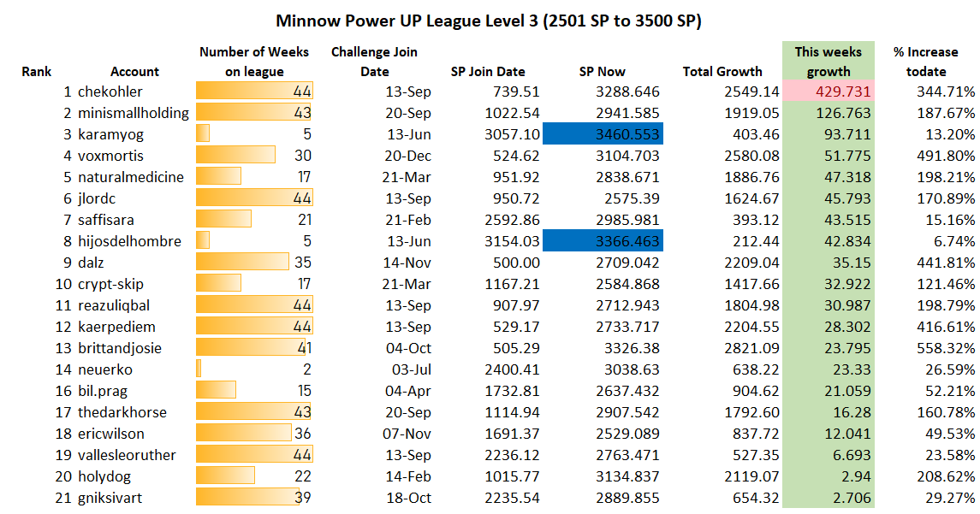
Task: Click the SP join value 2592.86
Action: click(x=512, y=220)
